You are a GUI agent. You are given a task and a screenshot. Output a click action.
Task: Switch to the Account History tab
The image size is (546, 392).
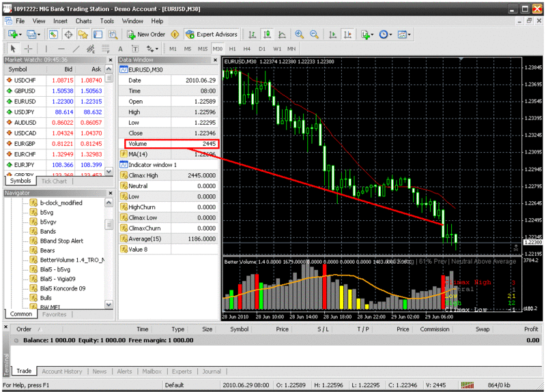pos(61,372)
